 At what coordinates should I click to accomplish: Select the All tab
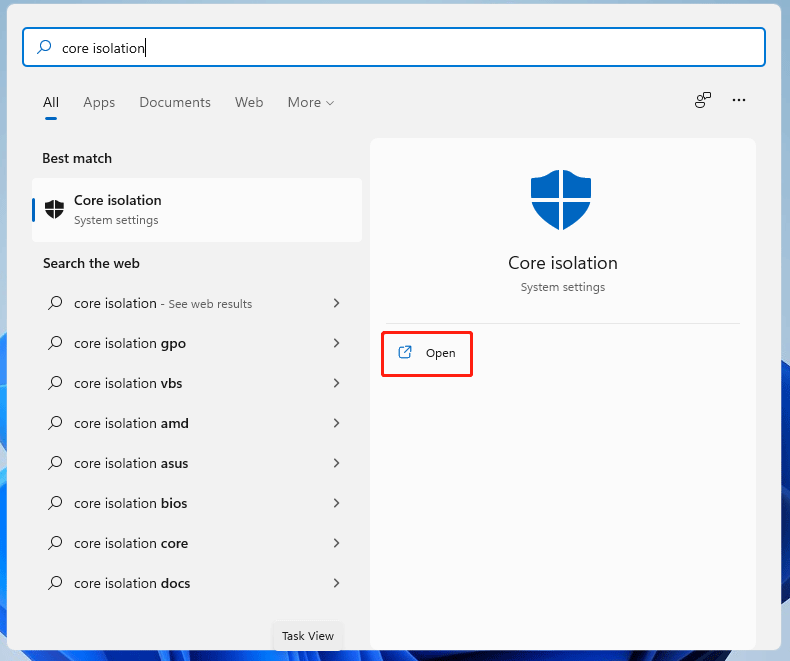click(x=51, y=102)
